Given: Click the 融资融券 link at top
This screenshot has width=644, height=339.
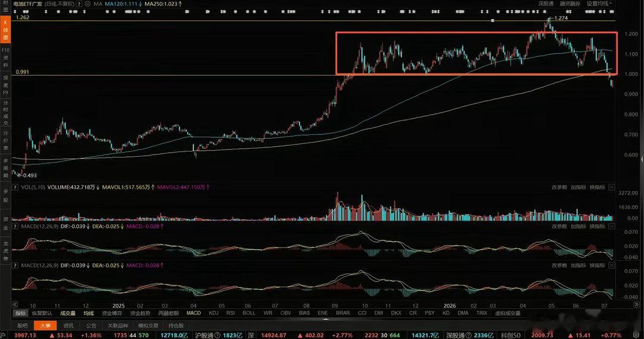Looking at the screenshot, I should pos(570,4).
